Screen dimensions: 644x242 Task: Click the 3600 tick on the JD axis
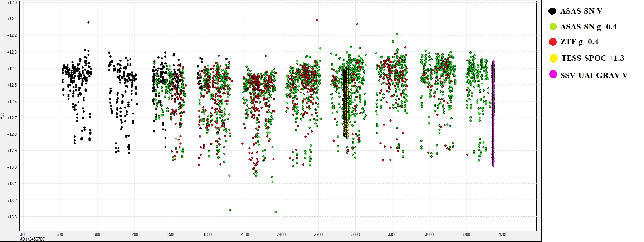tap(429, 234)
